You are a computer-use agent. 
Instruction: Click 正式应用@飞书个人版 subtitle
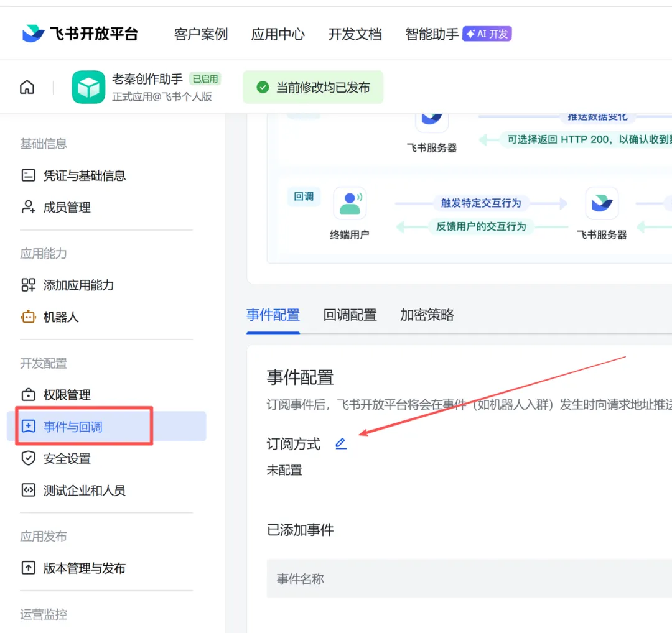click(x=162, y=97)
